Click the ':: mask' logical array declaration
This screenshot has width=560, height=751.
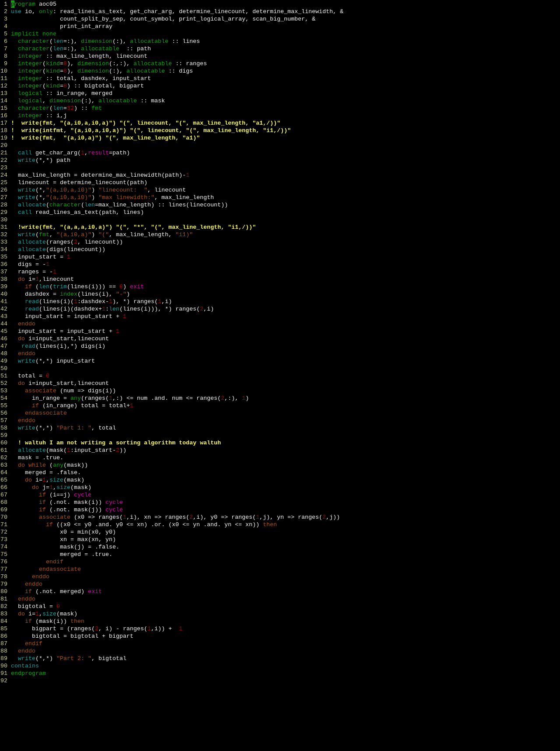(153, 101)
